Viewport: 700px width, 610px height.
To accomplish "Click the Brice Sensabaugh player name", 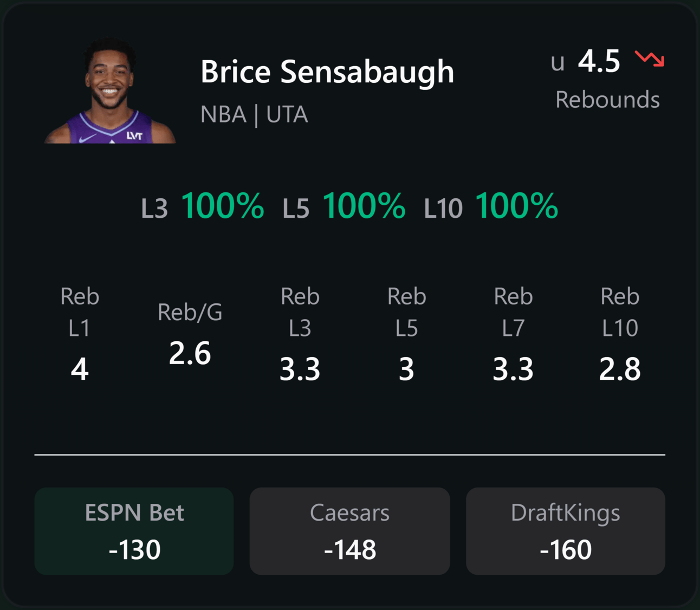I will click(327, 72).
